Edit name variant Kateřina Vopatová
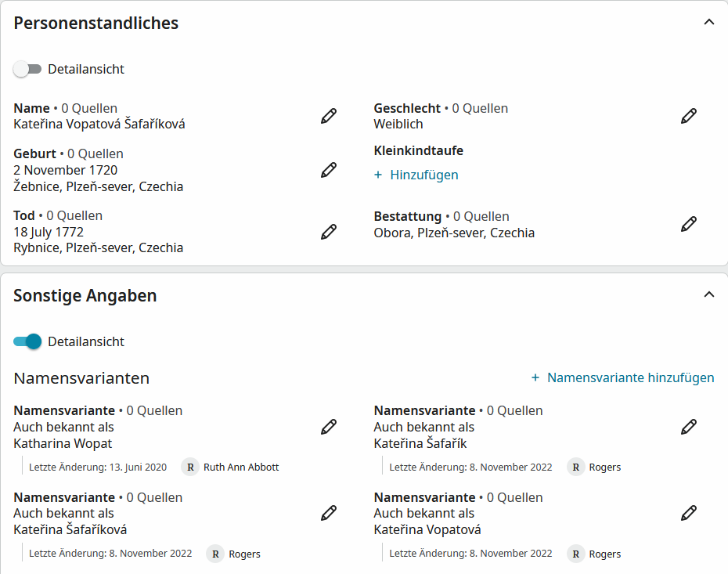Image resolution: width=728 pixels, height=574 pixels. 689,513
